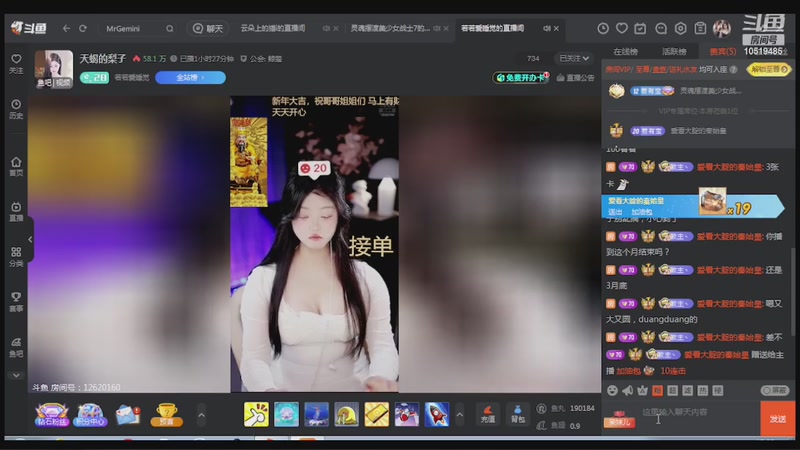800x450 pixels.
Task: Open the 预言 trophy icon
Action: coord(166,414)
